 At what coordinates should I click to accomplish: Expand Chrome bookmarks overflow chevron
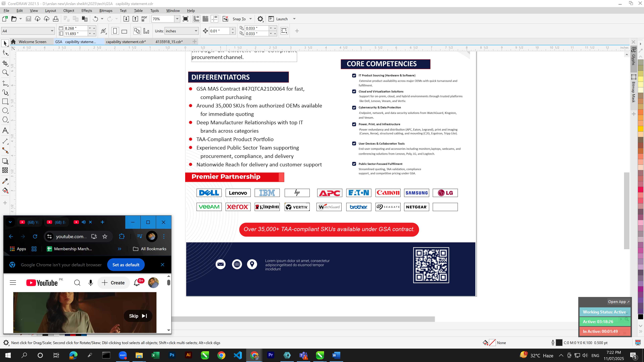coord(120,249)
